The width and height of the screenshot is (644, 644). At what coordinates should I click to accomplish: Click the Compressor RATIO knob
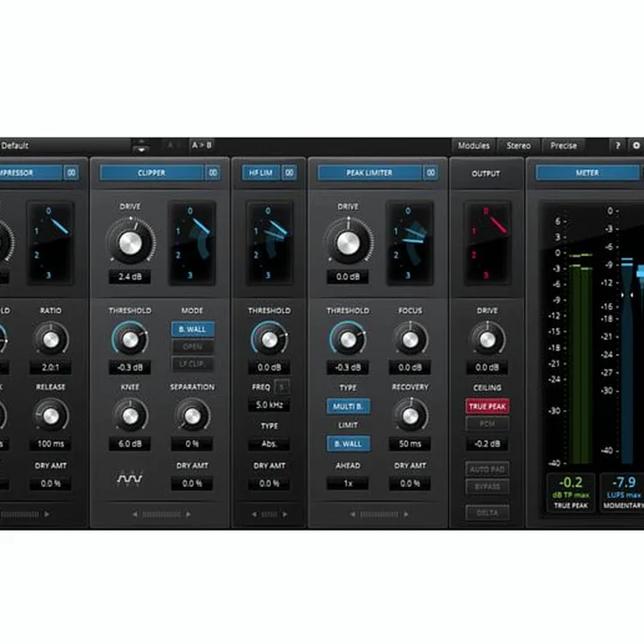click(51, 339)
